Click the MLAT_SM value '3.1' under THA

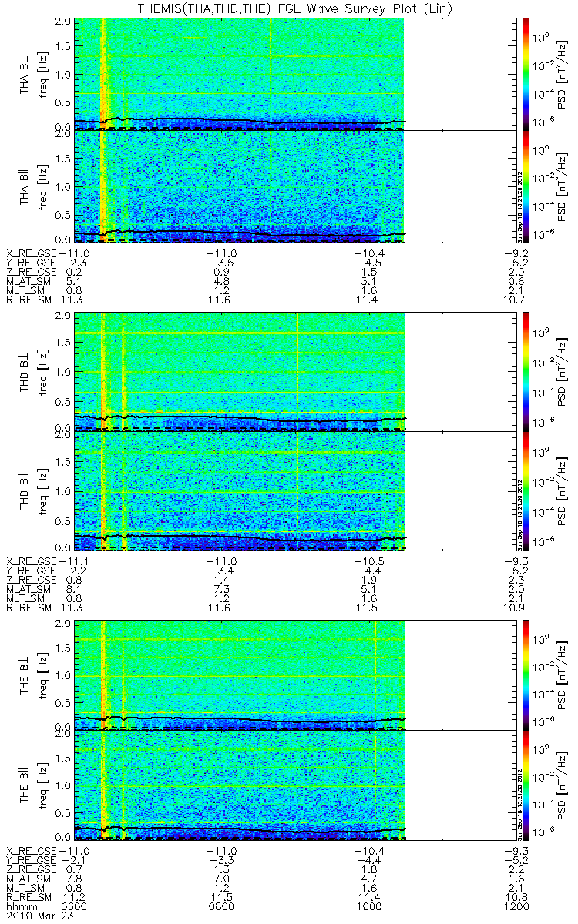tap(368, 282)
